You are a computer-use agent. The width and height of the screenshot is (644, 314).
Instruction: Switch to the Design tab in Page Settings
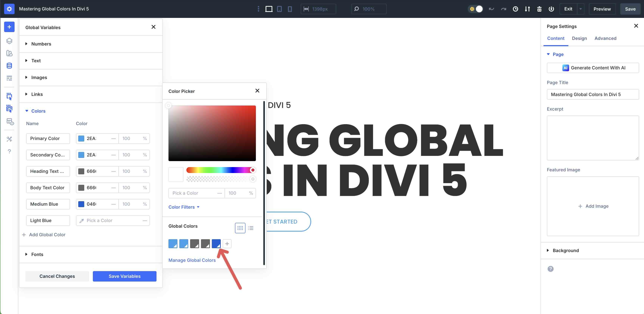point(580,38)
